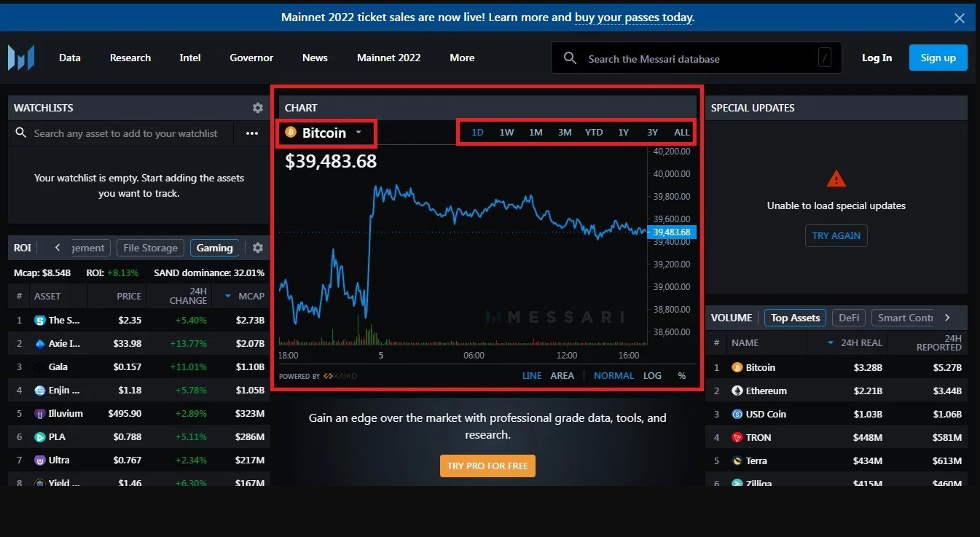Open the More menu
980x537 pixels.
[x=462, y=58]
